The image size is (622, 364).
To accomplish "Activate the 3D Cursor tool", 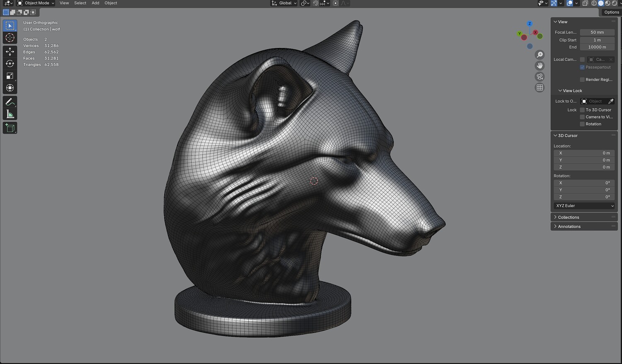I will [10, 38].
